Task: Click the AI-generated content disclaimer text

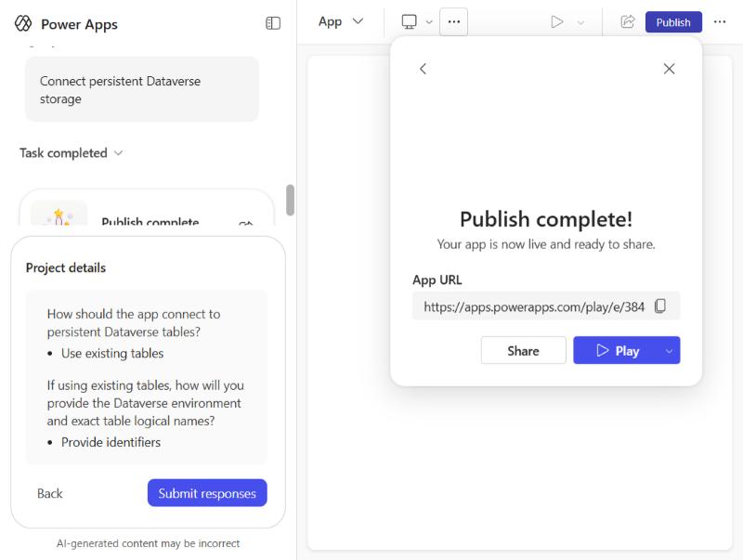Action: tap(148, 543)
